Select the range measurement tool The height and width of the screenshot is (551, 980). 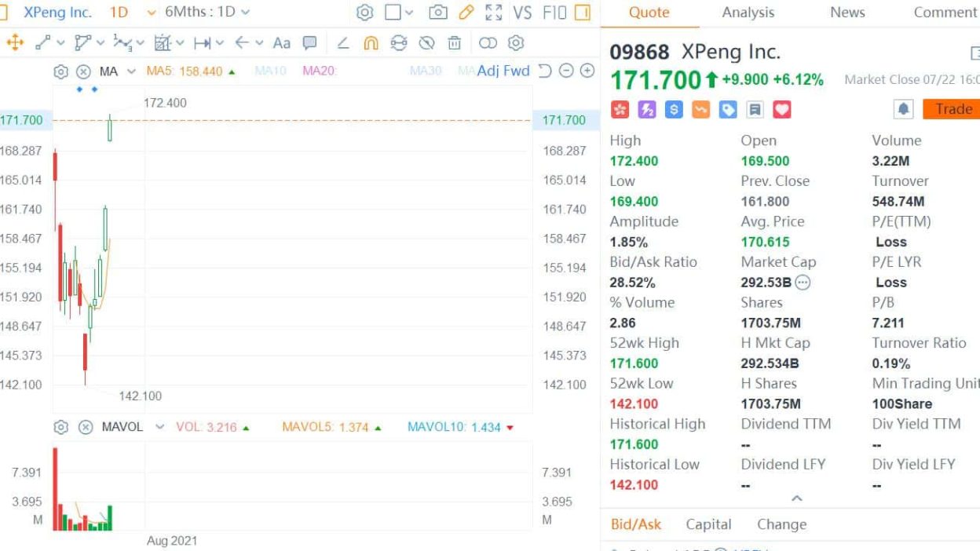203,43
